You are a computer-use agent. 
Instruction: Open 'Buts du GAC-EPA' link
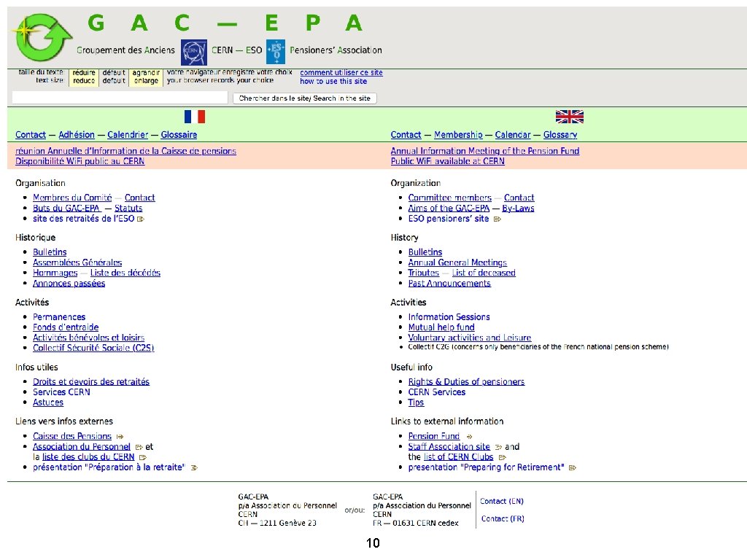pos(67,208)
